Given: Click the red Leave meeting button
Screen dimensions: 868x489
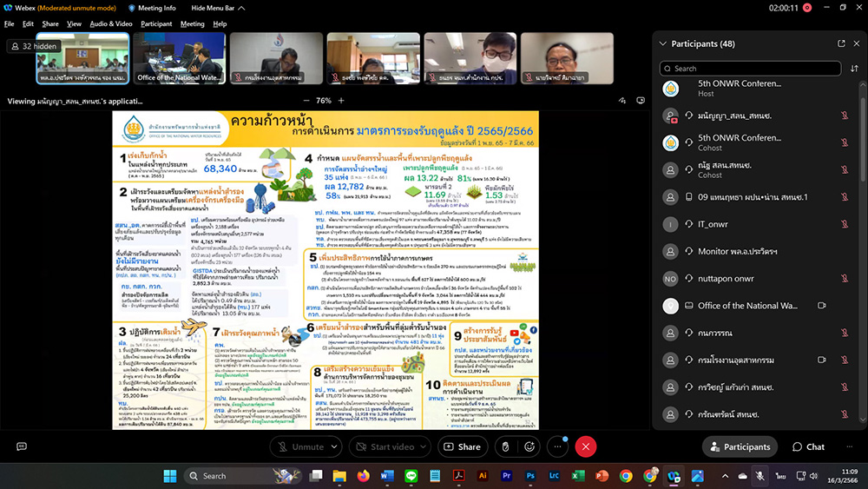Looking at the screenshot, I should coord(586,446).
